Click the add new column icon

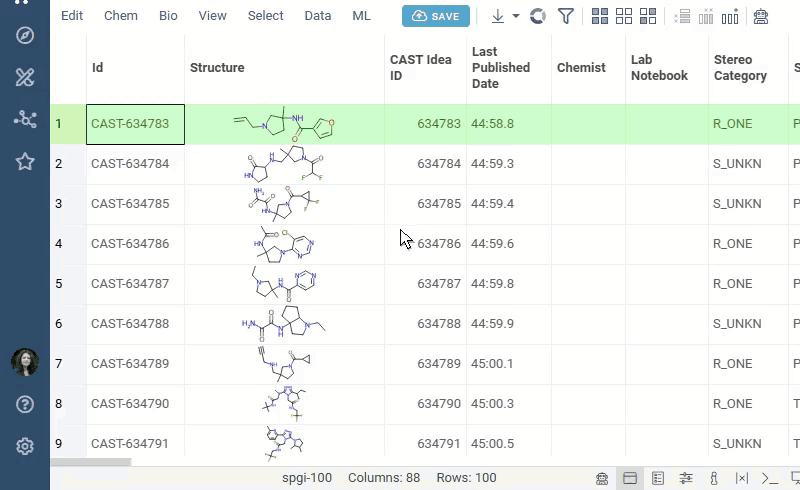(x=730, y=16)
